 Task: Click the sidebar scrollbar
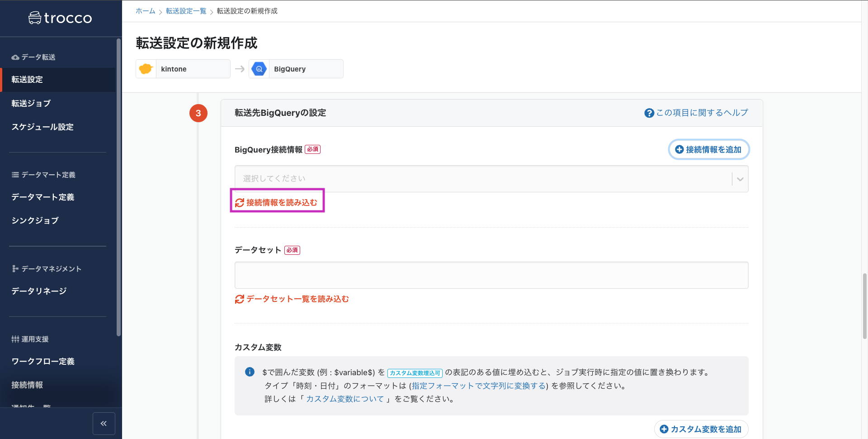pyautogui.click(x=118, y=187)
